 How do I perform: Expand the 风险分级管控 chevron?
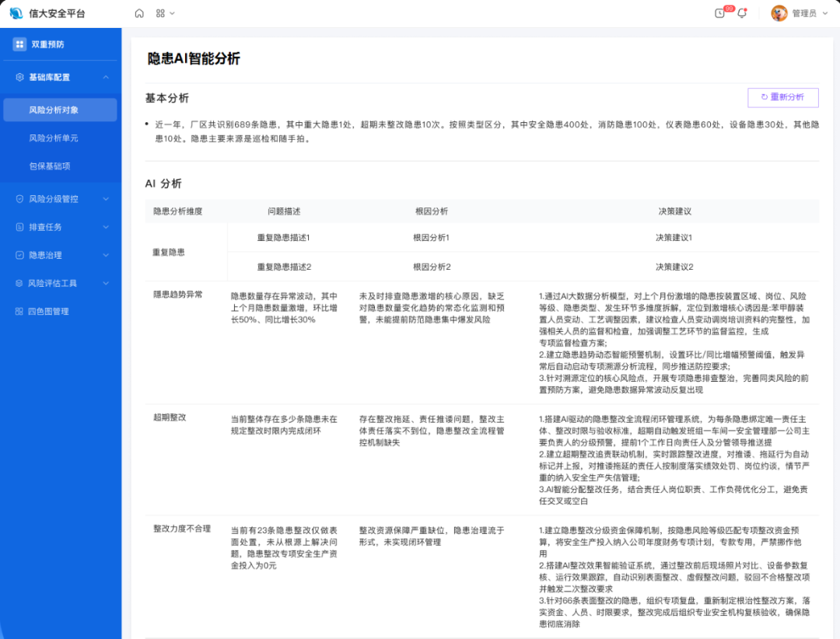click(106, 199)
